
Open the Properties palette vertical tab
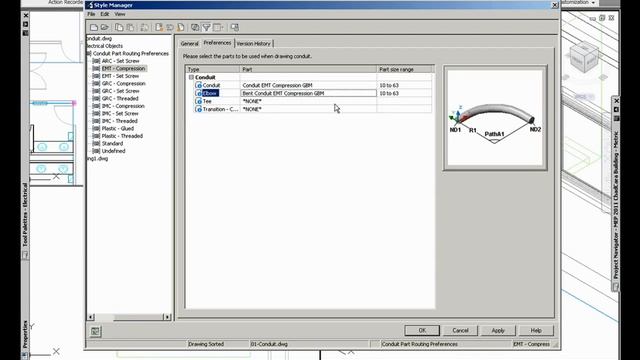25,334
